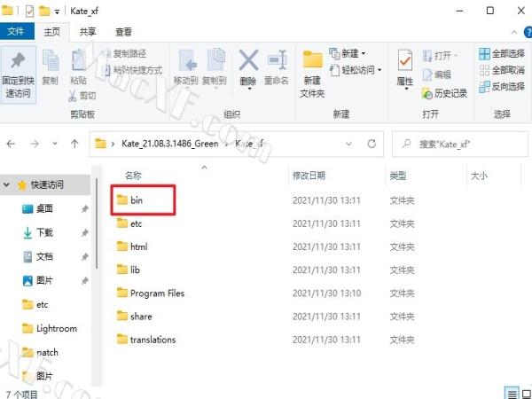The width and height of the screenshot is (532, 399).
Task: Select the translations folder
Action: 146,340
